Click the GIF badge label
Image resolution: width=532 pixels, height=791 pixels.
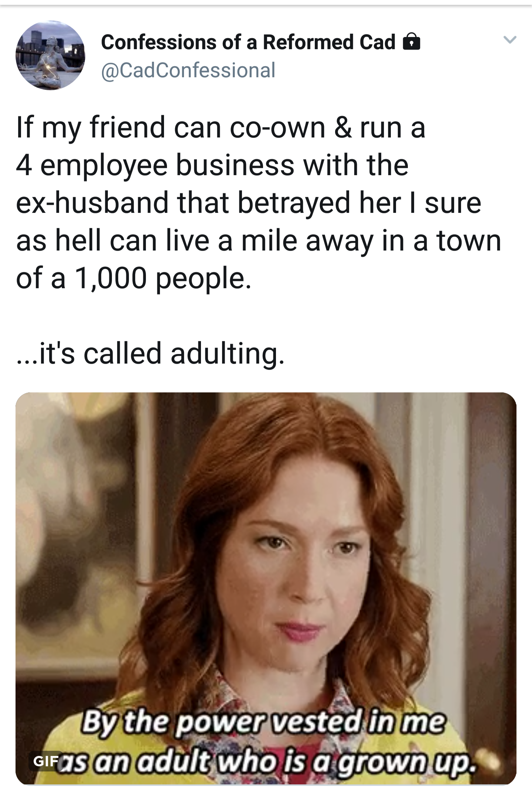(x=46, y=760)
